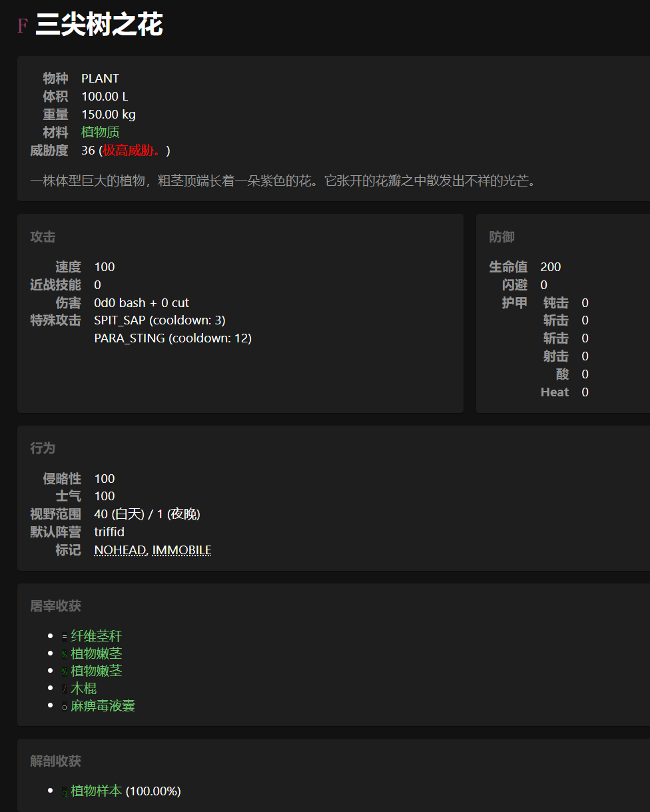650x812 pixels.
Task: Open the first 植物嫩茎 link
Action: 97,653
